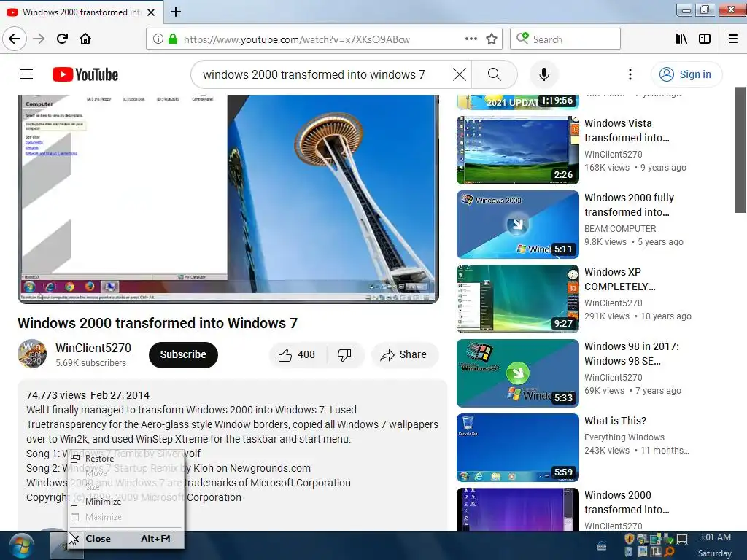Choose Close Alt+F4 in the context menu
This screenshot has width=747, height=560.
(125, 539)
